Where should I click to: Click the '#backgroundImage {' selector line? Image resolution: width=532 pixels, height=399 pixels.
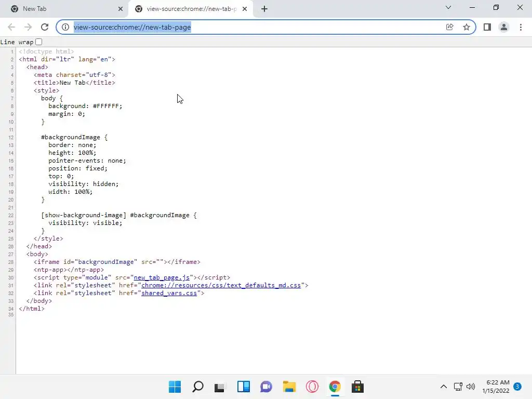tap(74, 137)
